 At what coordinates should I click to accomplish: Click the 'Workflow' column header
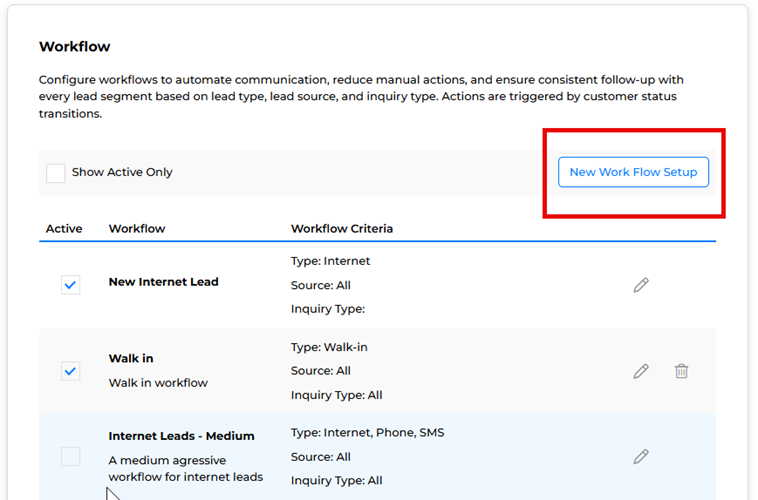pyautogui.click(x=137, y=229)
